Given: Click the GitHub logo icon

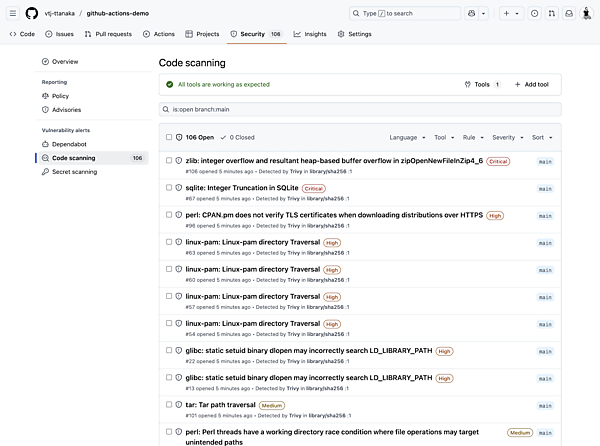Looking at the screenshot, I should 33,13.
